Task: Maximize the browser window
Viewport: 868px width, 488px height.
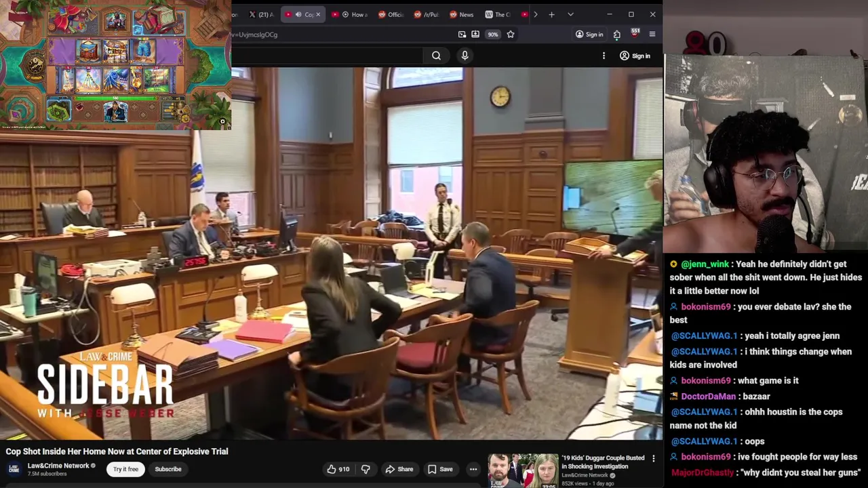Action: pyautogui.click(x=631, y=14)
